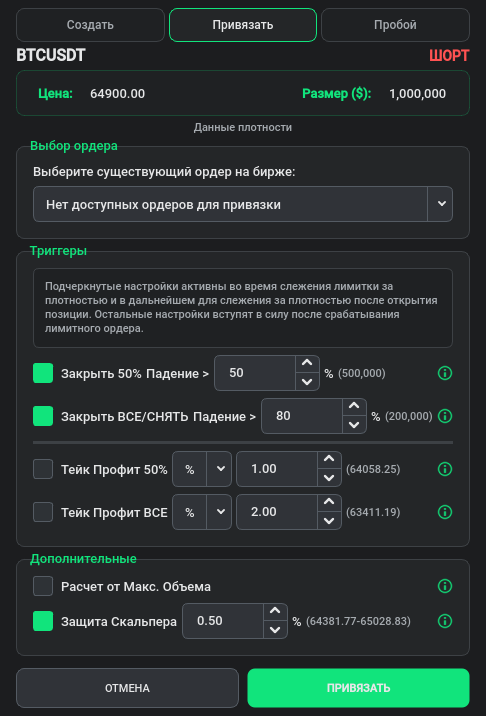Decrease Защита Скальпера percentage
This screenshot has width=486, height=716.
click(275, 630)
